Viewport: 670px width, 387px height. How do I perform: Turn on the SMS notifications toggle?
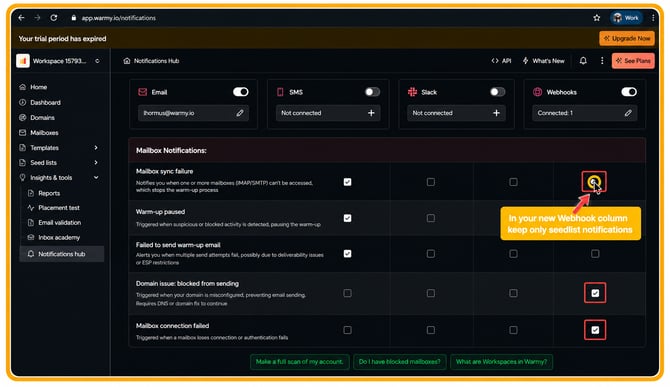pyautogui.click(x=372, y=92)
